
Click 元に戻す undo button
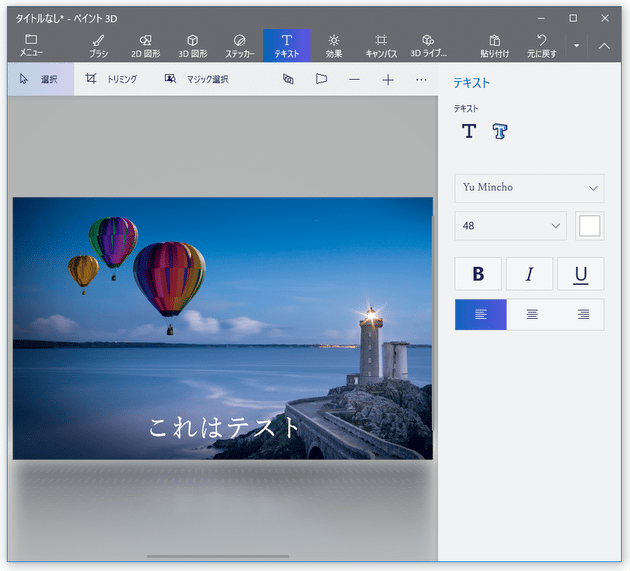point(542,45)
